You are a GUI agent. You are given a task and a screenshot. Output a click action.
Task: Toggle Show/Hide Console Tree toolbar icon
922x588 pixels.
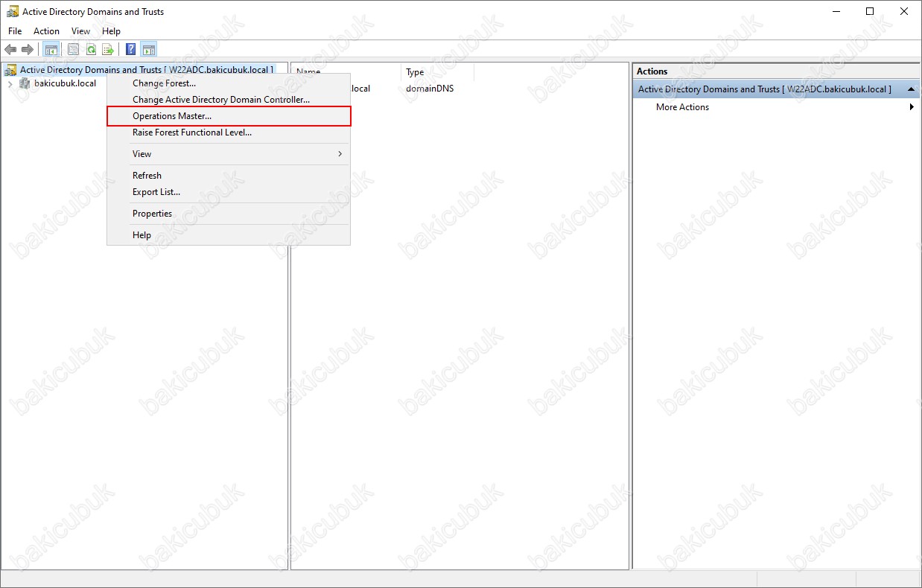51,50
